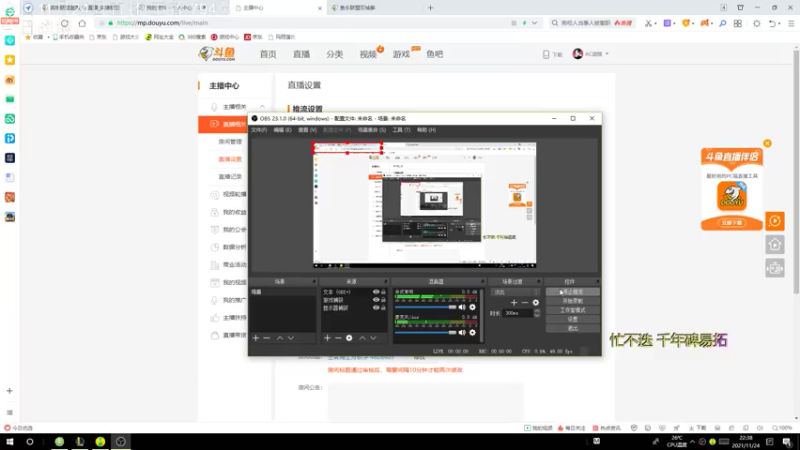The width and height of the screenshot is (800, 450).
Task: Select the scene entry in Scenes list
Action: pyautogui.click(x=283, y=292)
